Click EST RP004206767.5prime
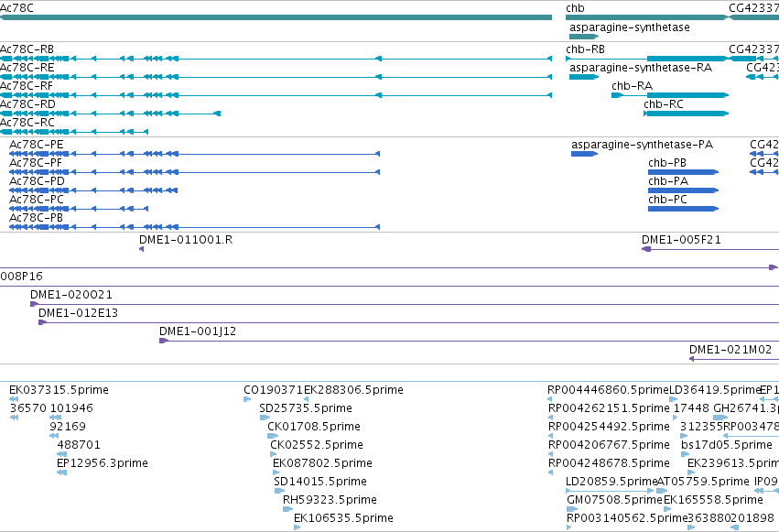 tap(550, 454)
